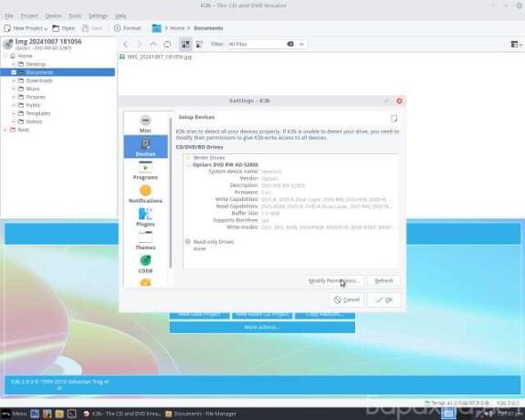Click the page icon beside Setup Devices
Viewport: 525px width, 420px height.
394,118
